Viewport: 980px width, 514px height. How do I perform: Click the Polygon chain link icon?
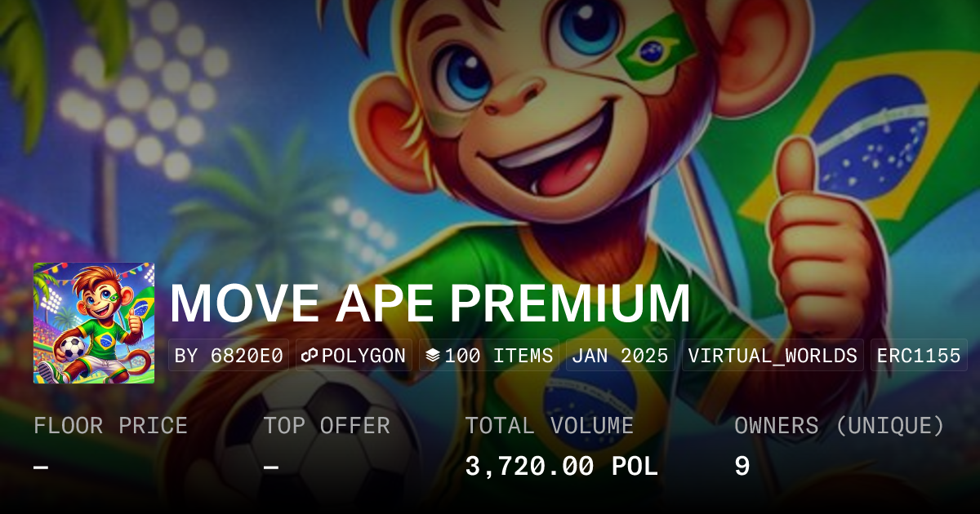(310, 356)
